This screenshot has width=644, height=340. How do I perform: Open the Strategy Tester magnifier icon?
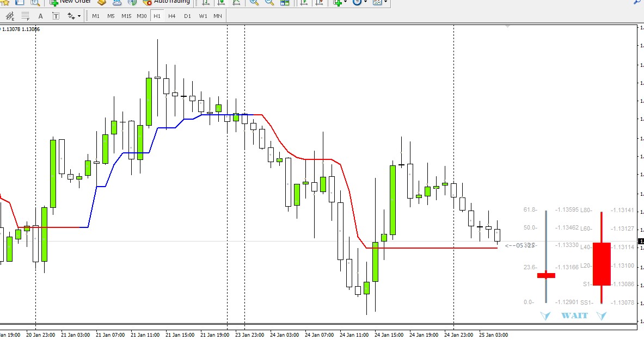click(x=35, y=2)
